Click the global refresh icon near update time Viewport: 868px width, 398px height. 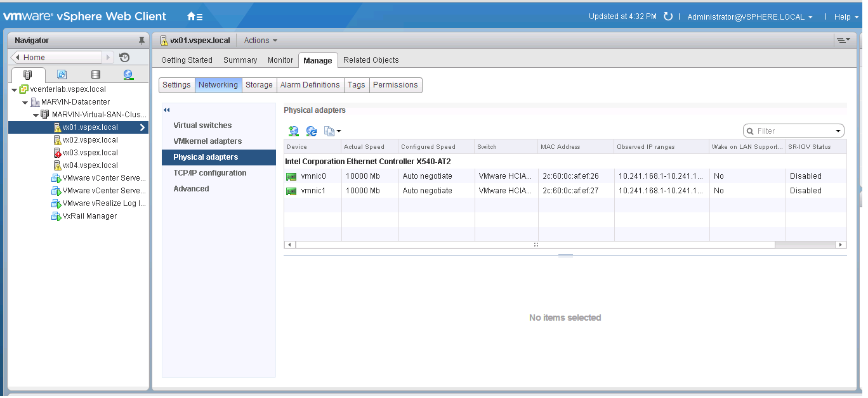click(668, 16)
